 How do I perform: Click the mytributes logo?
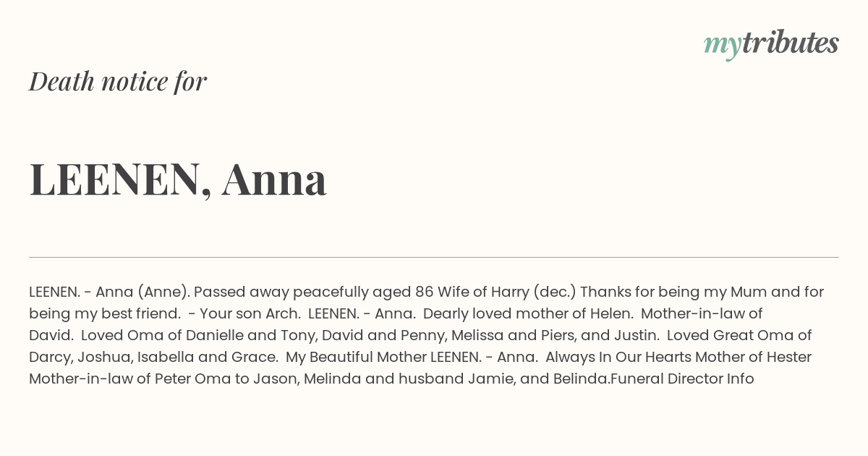(771, 44)
